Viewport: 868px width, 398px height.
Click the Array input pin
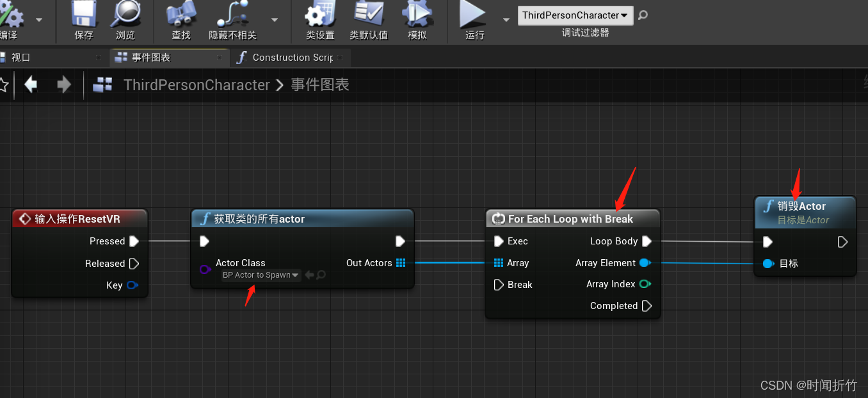point(499,263)
